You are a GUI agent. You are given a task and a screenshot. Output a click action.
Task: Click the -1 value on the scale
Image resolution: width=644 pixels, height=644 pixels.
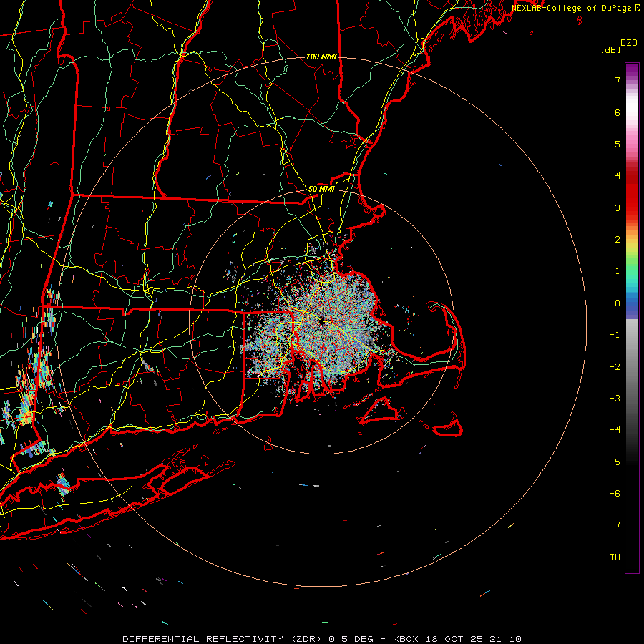(x=615, y=335)
